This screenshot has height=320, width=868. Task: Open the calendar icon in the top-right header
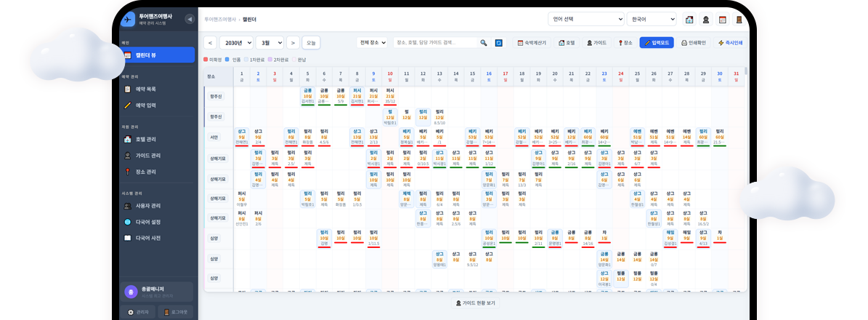click(722, 20)
